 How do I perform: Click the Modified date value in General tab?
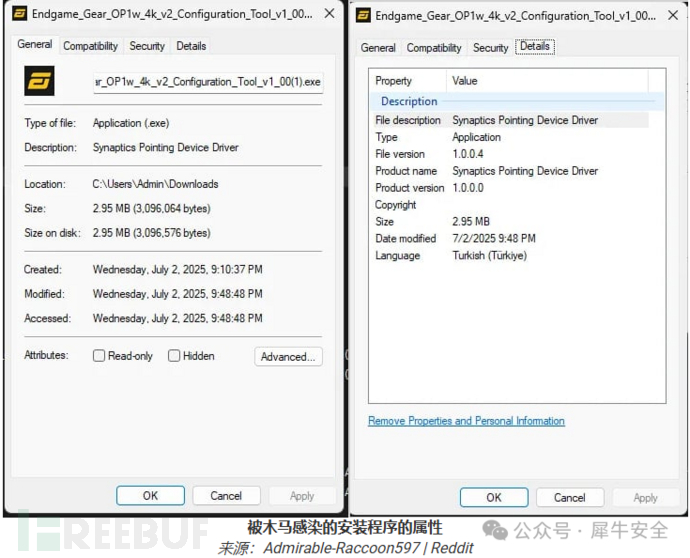pyautogui.click(x=177, y=294)
